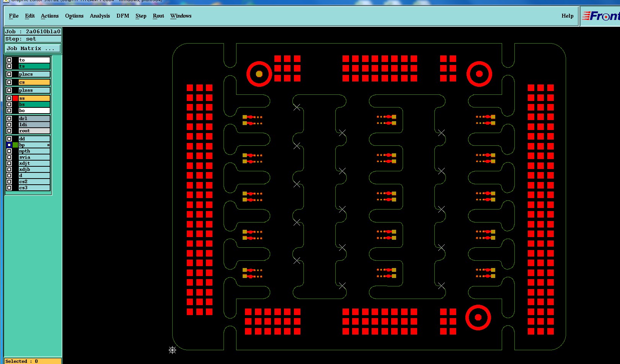This screenshot has width=620, height=364.
Task: Select the 'bs' layer name
Action: coord(34,104)
